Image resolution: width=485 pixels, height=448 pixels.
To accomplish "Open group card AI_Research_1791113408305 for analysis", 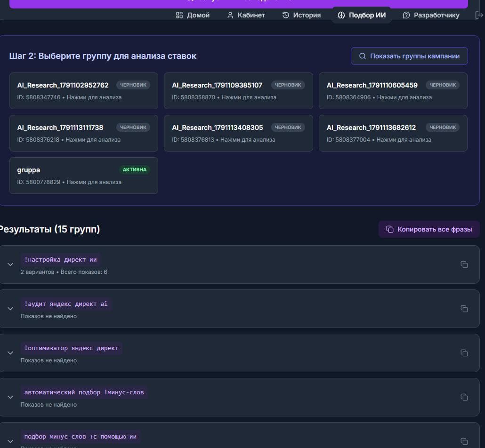I will (x=238, y=133).
